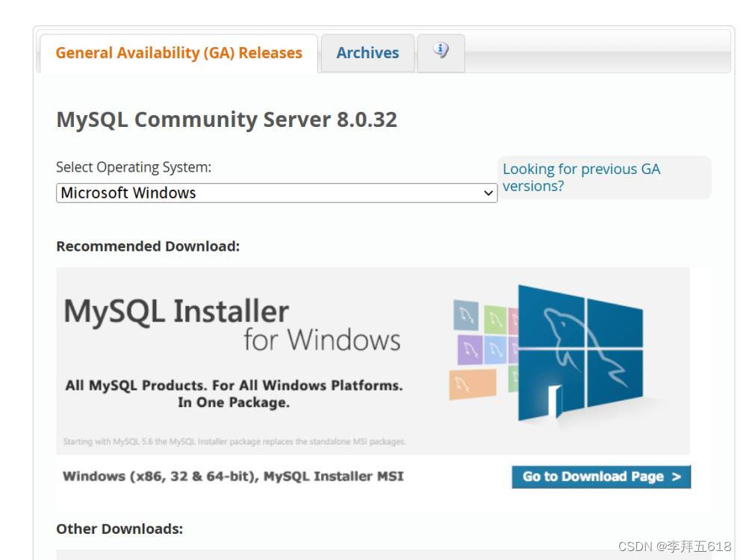Click the Go to Download Page button
The width and height of the screenshot is (743, 560).
(x=601, y=476)
